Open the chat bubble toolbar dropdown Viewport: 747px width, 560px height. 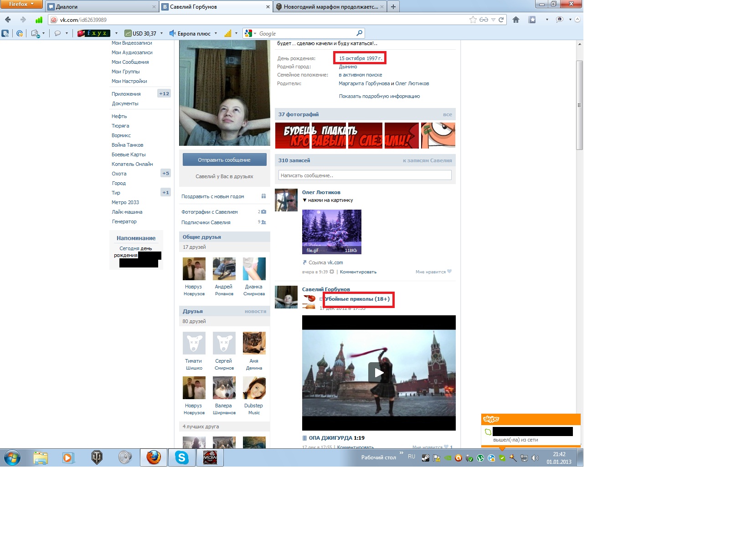(67, 33)
